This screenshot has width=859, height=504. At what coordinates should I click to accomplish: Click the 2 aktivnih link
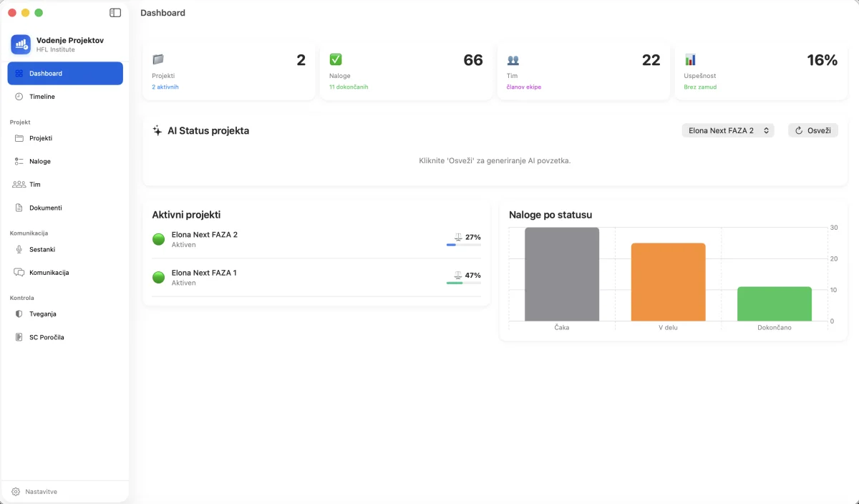click(x=165, y=87)
